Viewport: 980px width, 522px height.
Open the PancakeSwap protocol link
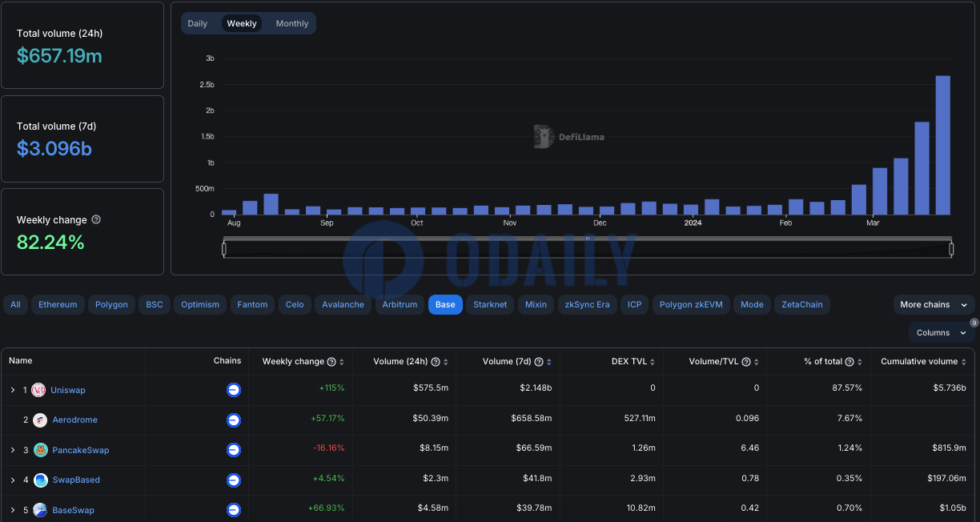coord(81,450)
